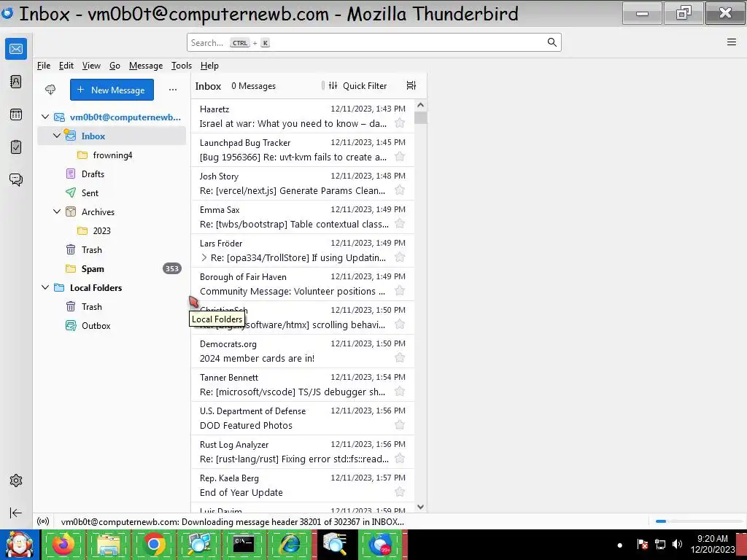Open the Chat space
The height and width of the screenshot is (560, 747).
click(x=16, y=179)
